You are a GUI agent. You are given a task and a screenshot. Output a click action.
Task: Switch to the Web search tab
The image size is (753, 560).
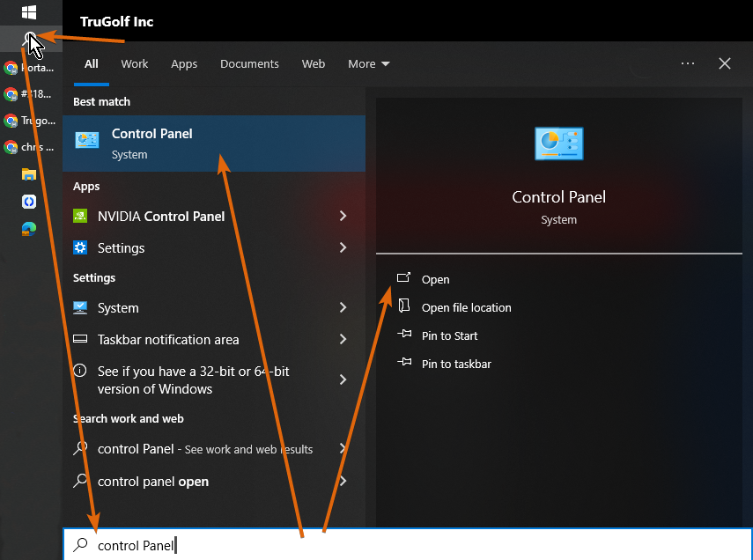point(314,64)
